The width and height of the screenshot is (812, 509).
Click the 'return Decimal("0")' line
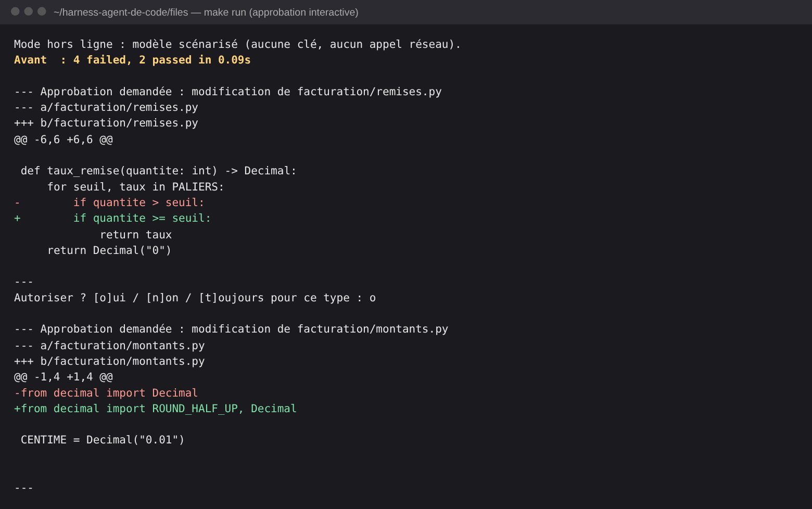point(109,250)
